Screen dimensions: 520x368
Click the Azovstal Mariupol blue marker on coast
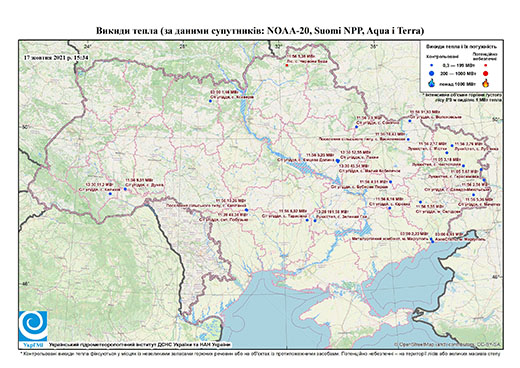click(433, 241)
